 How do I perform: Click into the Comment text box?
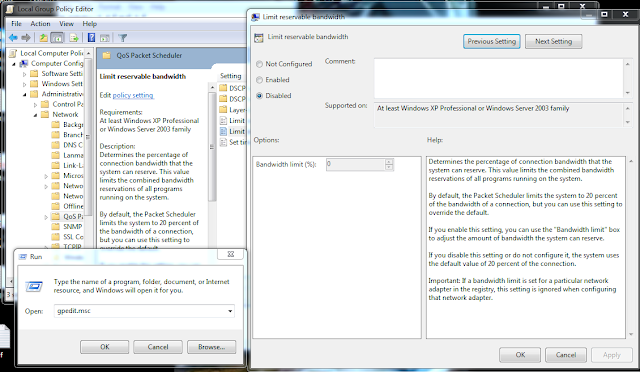click(499, 78)
